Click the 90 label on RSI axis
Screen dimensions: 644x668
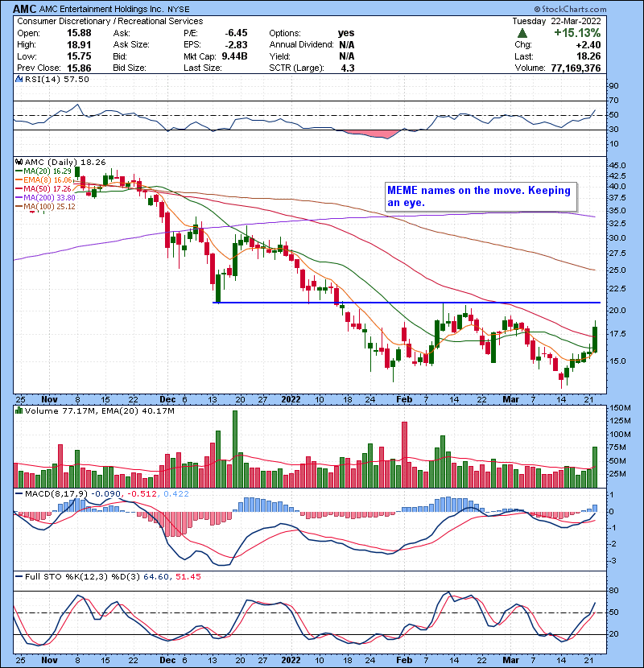click(614, 86)
